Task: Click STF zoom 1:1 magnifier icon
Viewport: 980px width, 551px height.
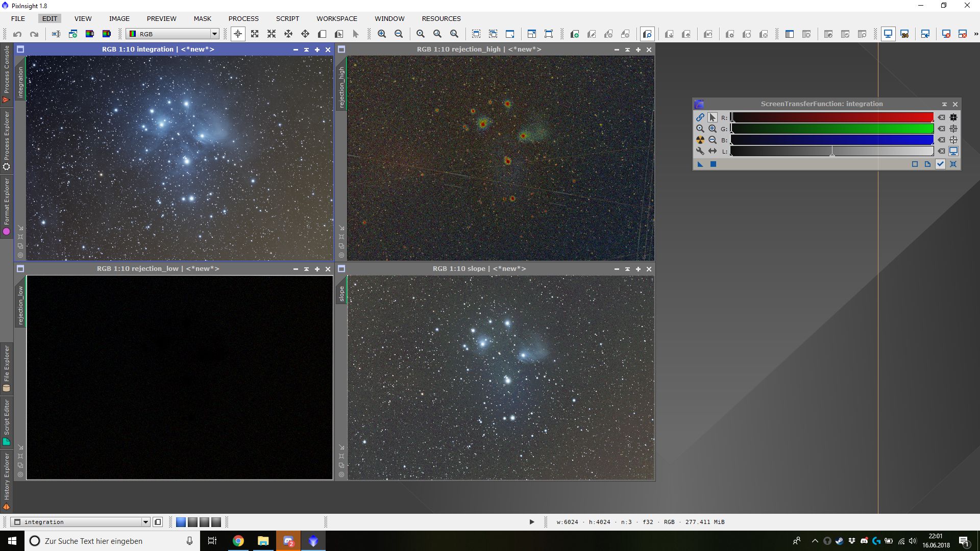Action: point(700,129)
